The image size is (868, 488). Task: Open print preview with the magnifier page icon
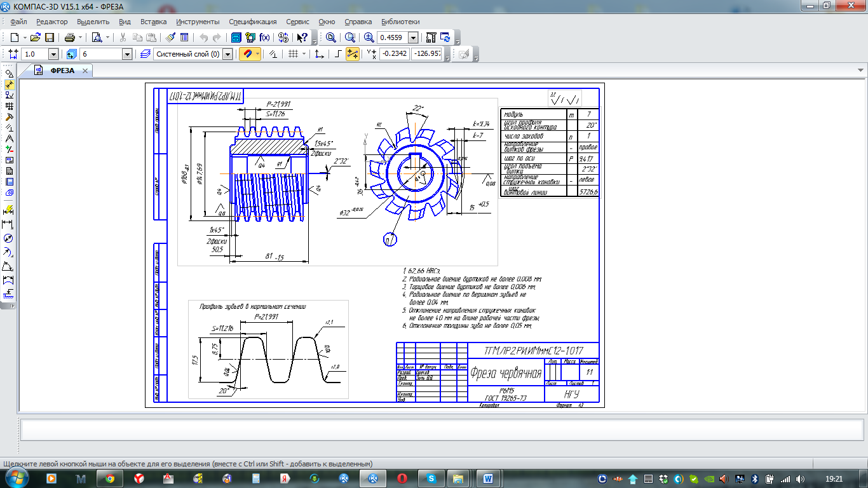[x=97, y=37]
